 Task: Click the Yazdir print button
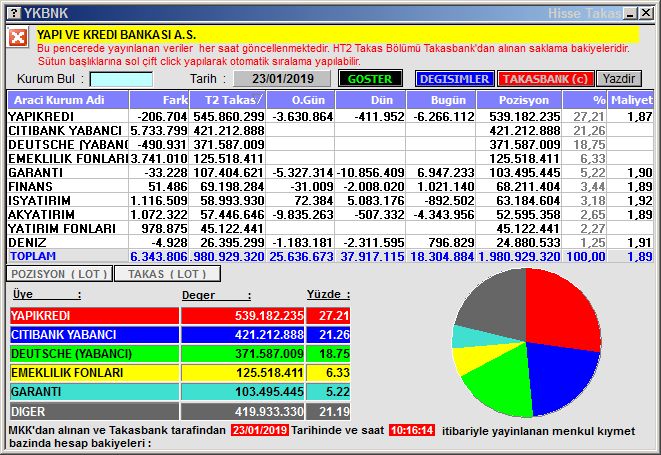point(618,79)
